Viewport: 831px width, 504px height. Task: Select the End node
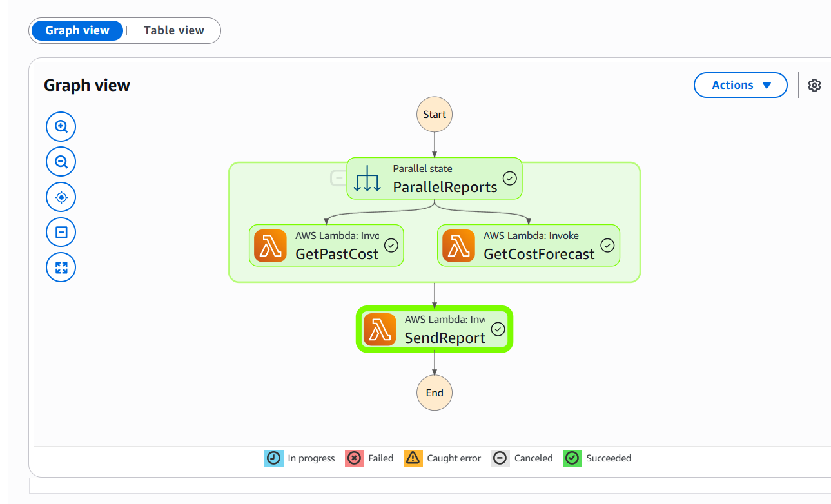435,393
